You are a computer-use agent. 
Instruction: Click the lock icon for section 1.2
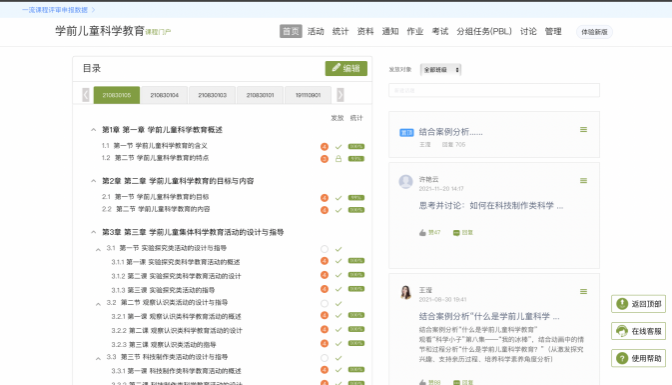338,159
